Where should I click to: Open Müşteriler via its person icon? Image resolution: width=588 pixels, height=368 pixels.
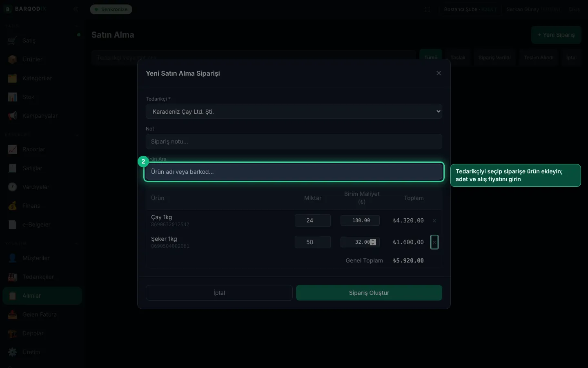pyautogui.click(x=13, y=258)
